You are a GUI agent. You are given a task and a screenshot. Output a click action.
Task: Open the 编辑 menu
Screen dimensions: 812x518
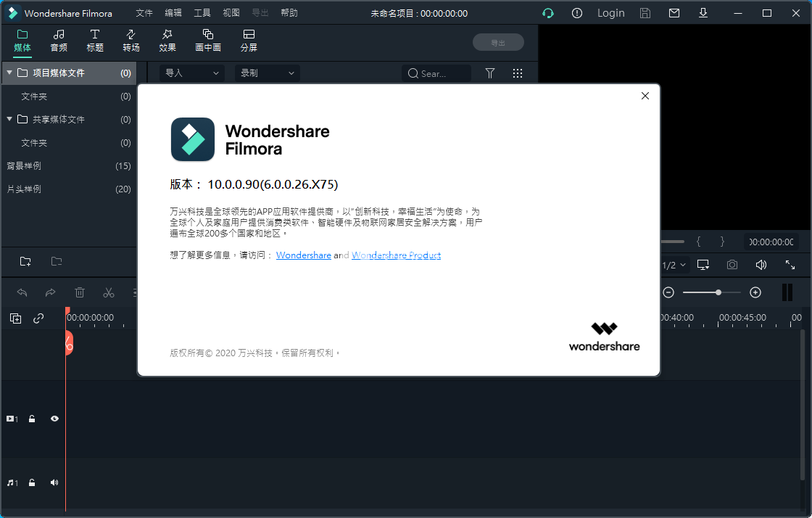(x=173, y=13)
